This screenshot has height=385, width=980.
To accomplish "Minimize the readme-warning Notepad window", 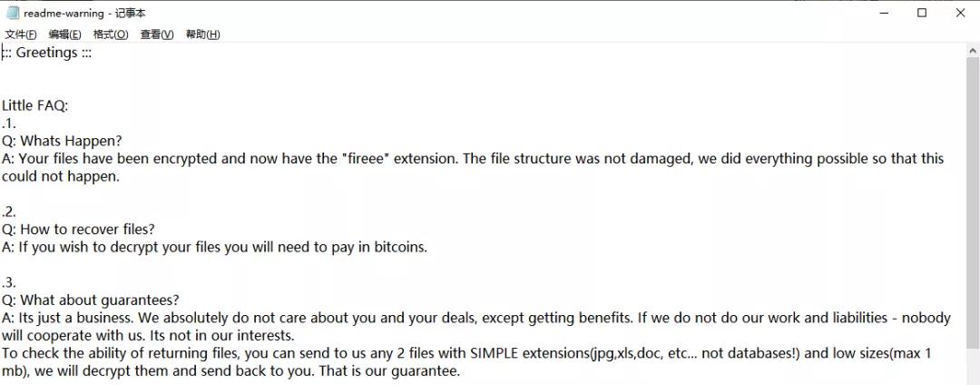I will click(x=883, y=13).
